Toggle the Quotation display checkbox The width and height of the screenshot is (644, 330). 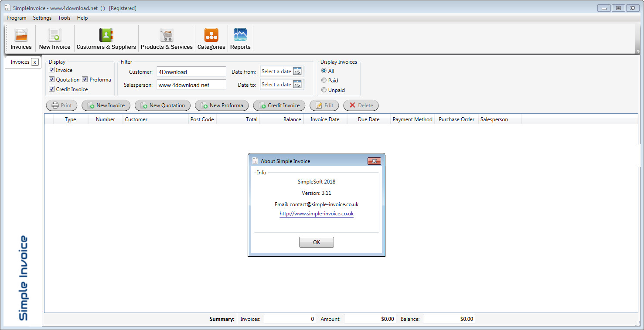coord(51,79)
